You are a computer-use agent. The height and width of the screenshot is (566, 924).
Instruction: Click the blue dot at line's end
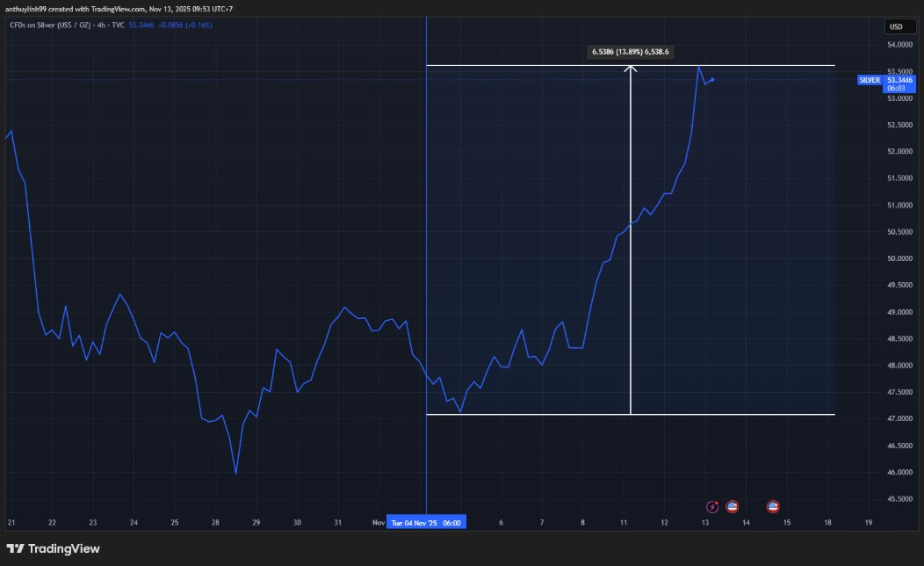(712, 80)
